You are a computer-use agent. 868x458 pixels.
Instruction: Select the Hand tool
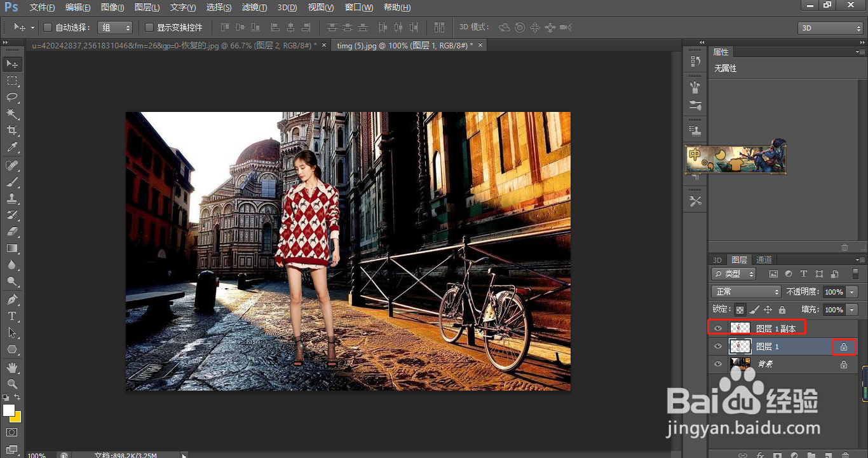click(12, 367)
